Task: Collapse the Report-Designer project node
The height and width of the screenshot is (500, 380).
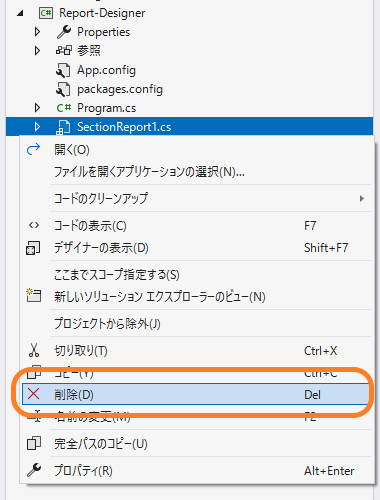Action: (x=20, y=13)
